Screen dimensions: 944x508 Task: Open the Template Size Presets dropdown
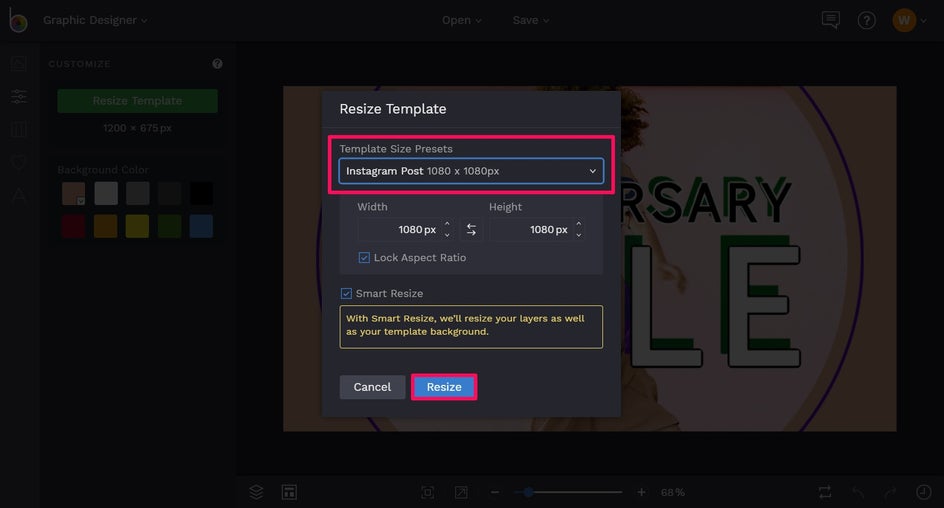(x=471, y=171)
